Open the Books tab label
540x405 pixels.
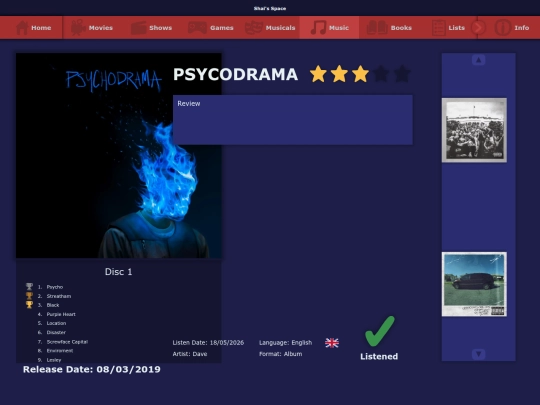[x=401, y=28]
